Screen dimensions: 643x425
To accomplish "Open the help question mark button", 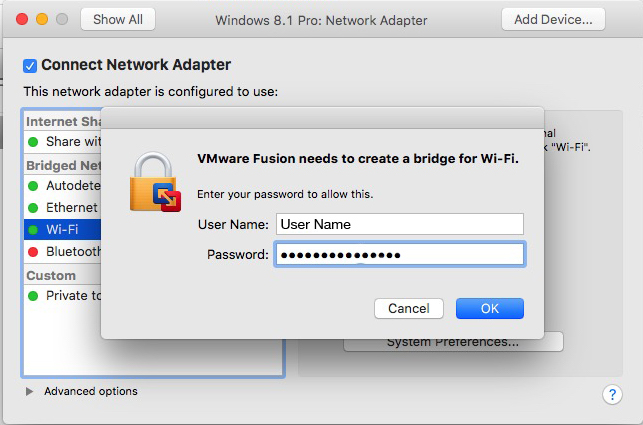I will 612,394.
